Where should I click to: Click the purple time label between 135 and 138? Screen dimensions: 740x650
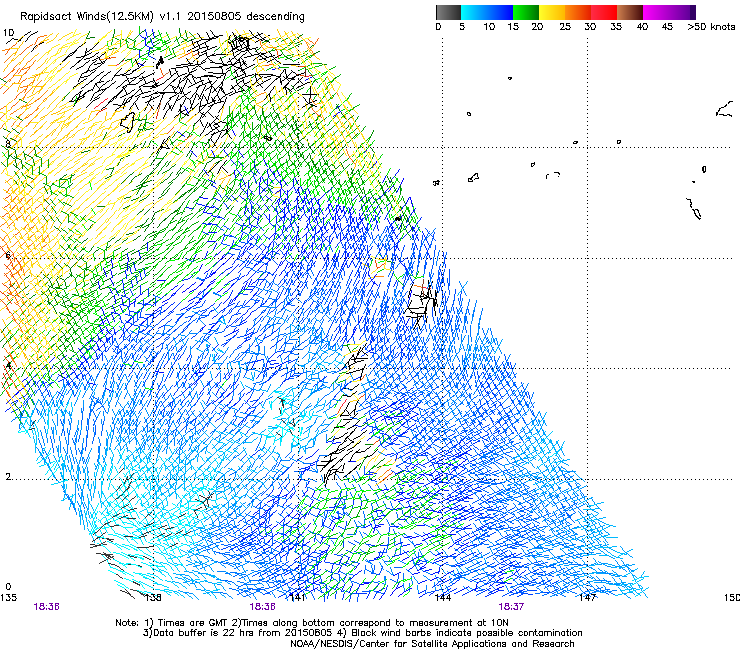[x=46, y=607]
